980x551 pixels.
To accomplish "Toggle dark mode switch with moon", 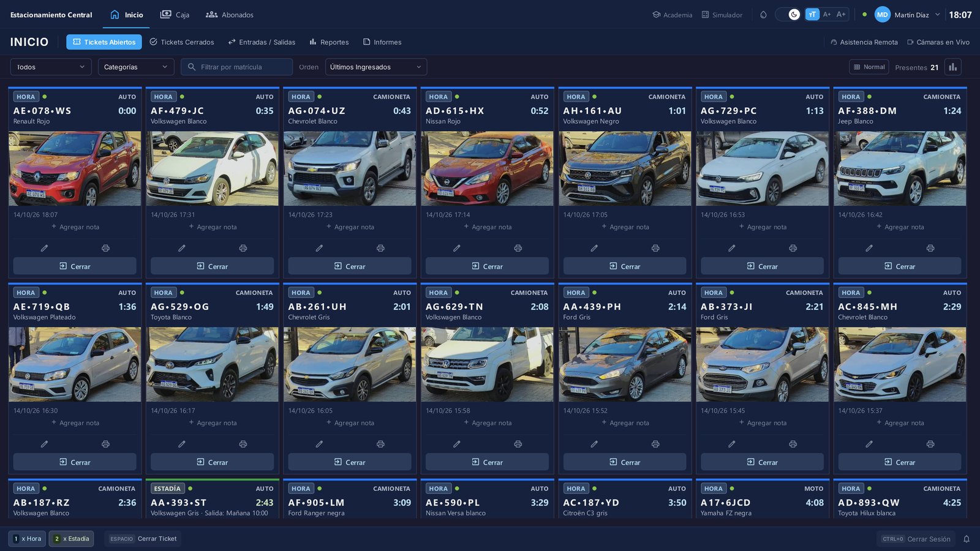I will click(x=788, y=15).
